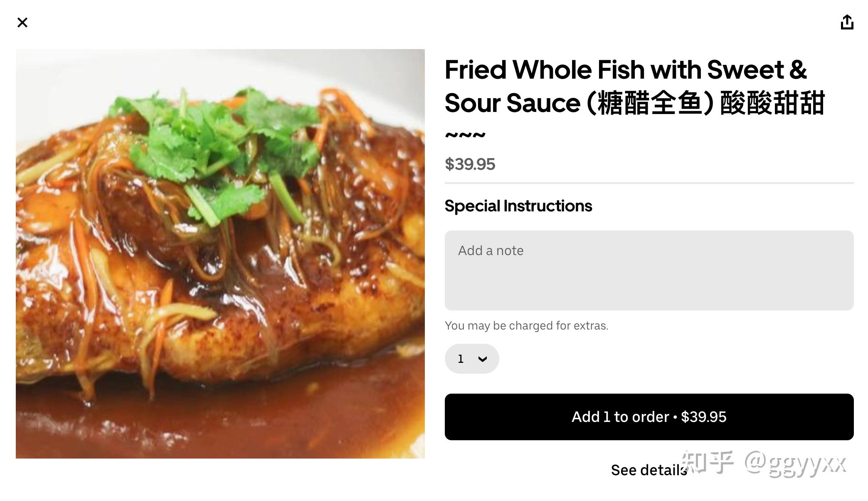The width and height of the screenshot is (868, 501).
Task: Click the $39.95 total on the order button
Action: (x=704, y=417)
